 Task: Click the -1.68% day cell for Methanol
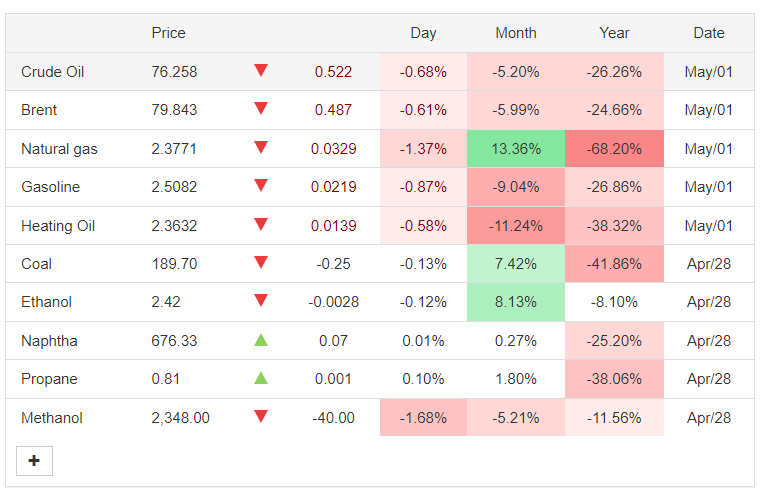pos(423,418)
